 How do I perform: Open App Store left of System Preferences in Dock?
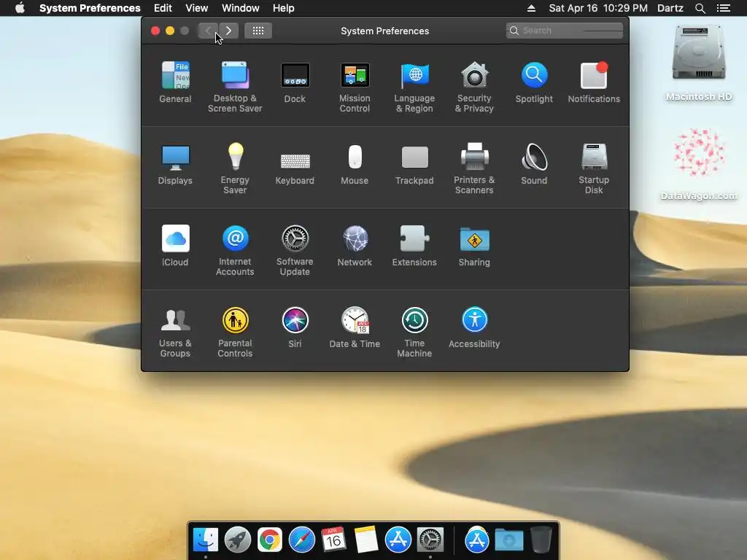pos(398,540)
